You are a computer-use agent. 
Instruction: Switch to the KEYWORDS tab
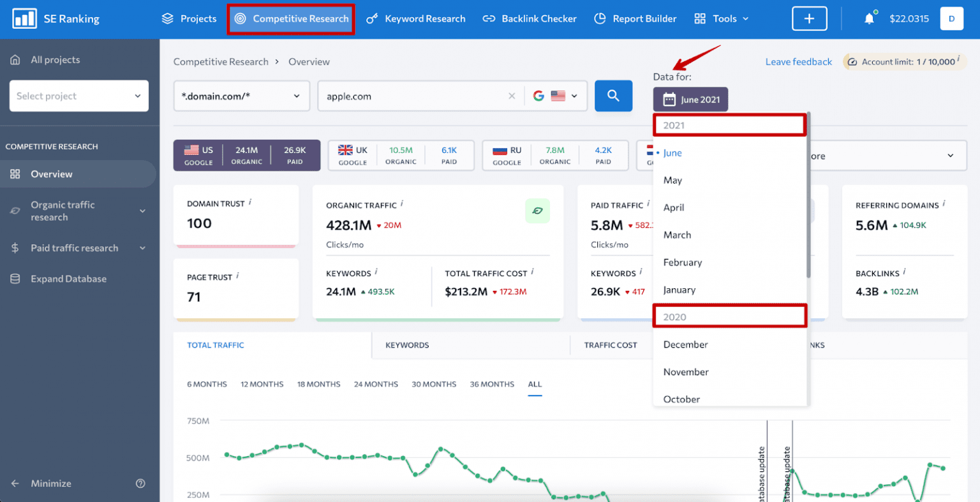coord(406,345)
